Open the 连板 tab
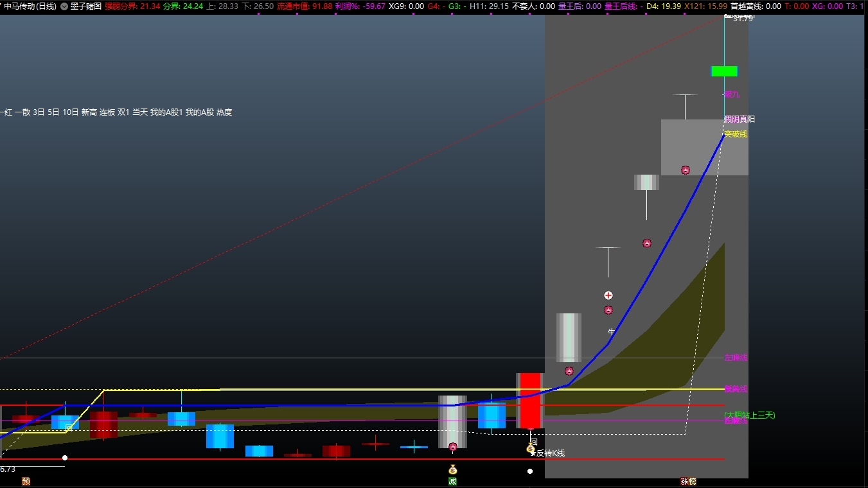This screenshot has height=488, width=868. coord(107,112)
